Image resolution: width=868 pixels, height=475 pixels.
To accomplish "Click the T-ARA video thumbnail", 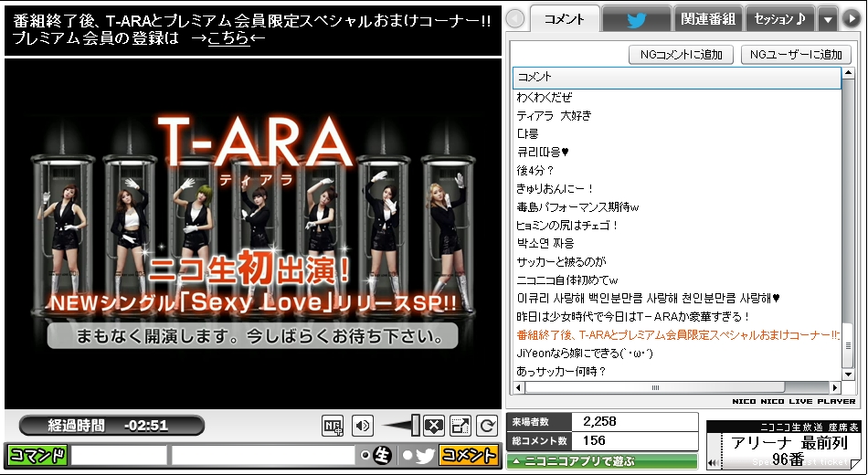I will click(253, 234).
